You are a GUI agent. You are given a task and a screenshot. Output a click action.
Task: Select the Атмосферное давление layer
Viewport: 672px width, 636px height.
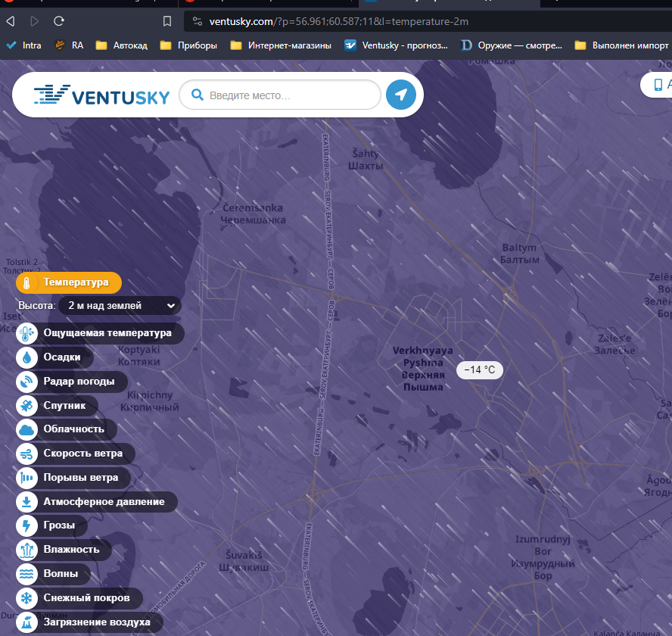pyautogui.click(x=96, y=501)
